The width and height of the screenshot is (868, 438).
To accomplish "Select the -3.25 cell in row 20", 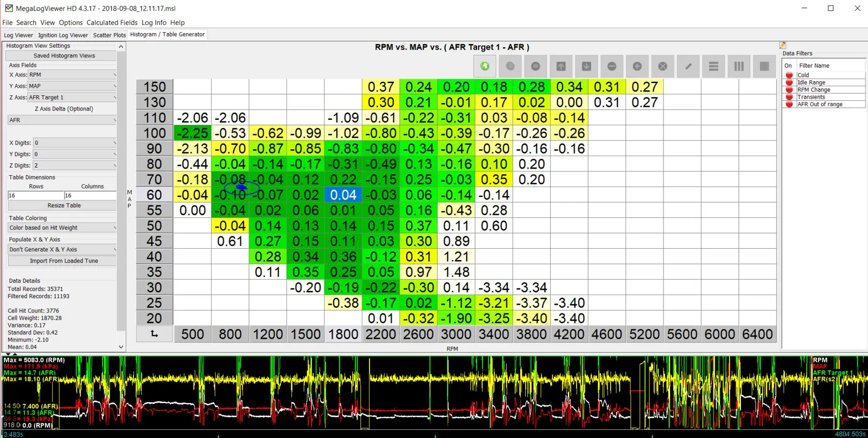I will [494, 319].
